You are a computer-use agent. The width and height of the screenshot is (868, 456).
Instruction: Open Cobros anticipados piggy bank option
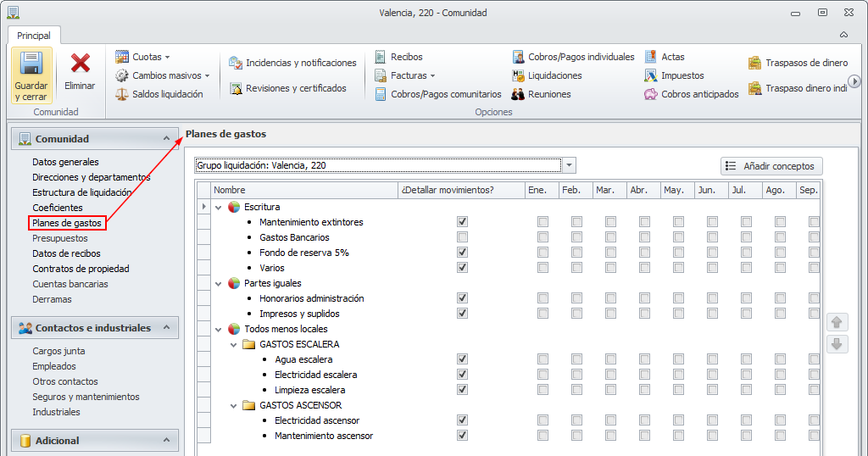coord(699,94)
